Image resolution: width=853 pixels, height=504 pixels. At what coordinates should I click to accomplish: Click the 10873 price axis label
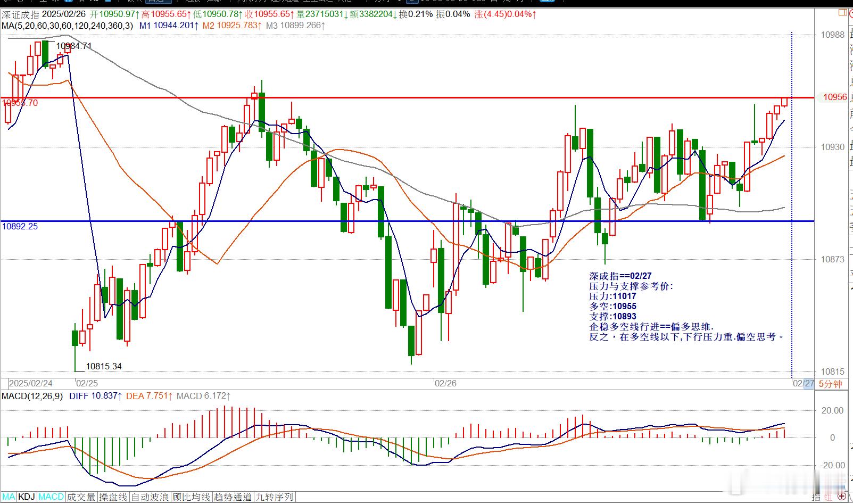(833, 259)
